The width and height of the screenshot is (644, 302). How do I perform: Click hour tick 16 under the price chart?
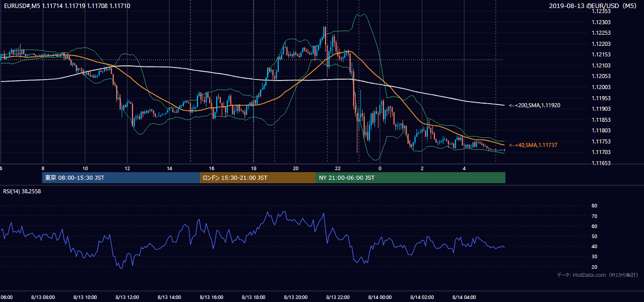(x=212, y=169)
